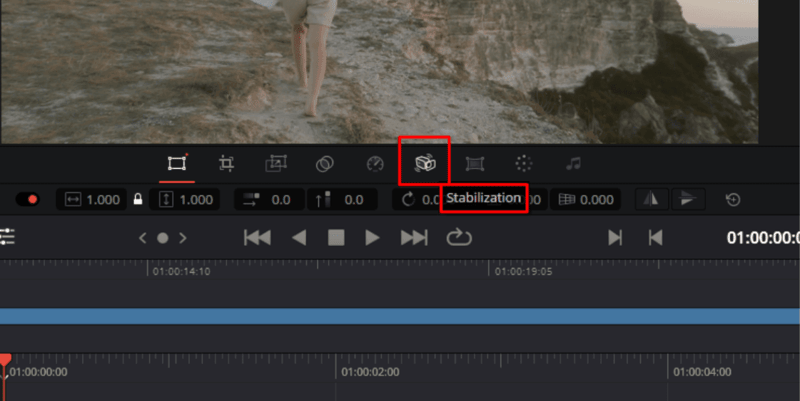The height and width of the screenshot is (401, 800).
Task: Go to the previous edit point
Action: tap(655, 238)
